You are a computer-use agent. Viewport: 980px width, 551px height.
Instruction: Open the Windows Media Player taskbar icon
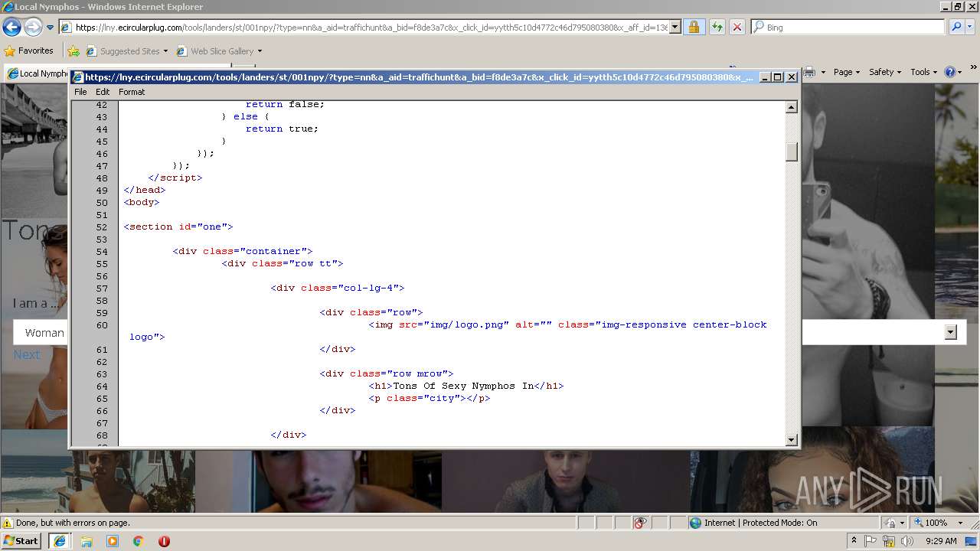(113, 541)
